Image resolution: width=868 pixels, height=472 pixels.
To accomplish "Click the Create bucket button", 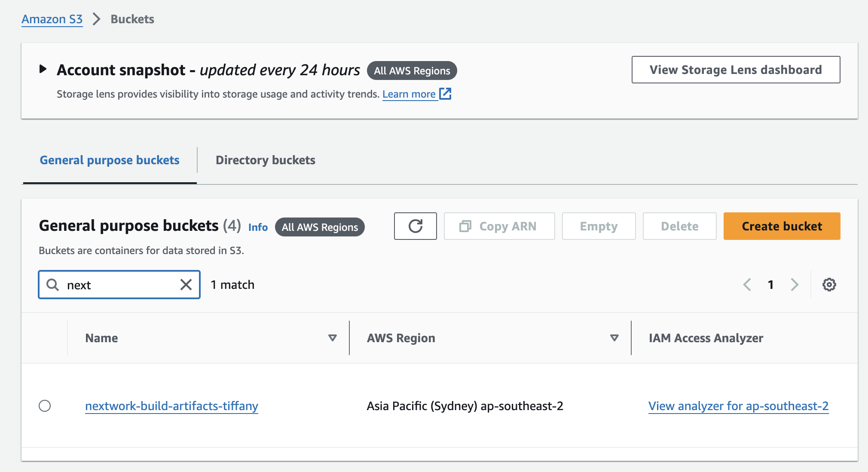I will click(782, 226).
